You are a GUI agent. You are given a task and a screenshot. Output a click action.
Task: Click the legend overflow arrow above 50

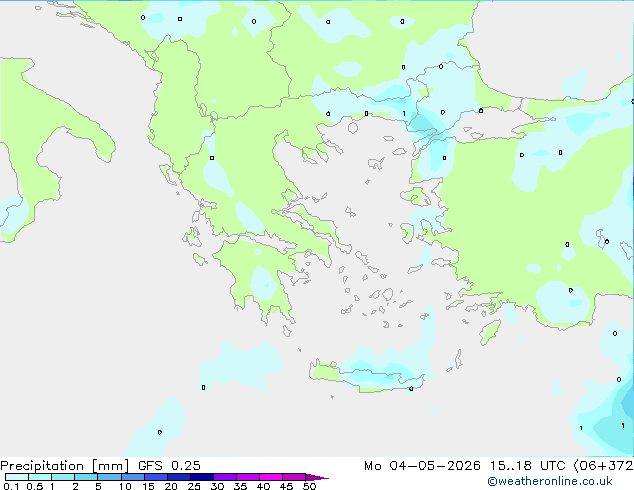317,477
